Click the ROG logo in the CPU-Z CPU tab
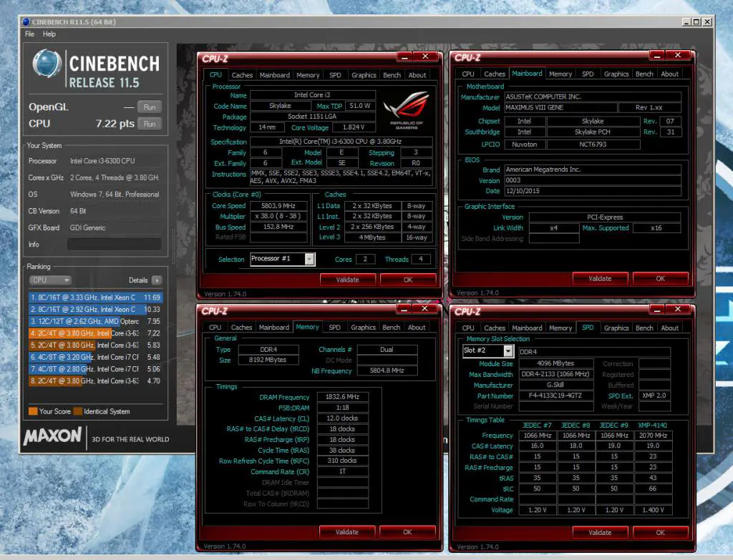The width and height of the screenshot is (733, 560). pos(406,107)
